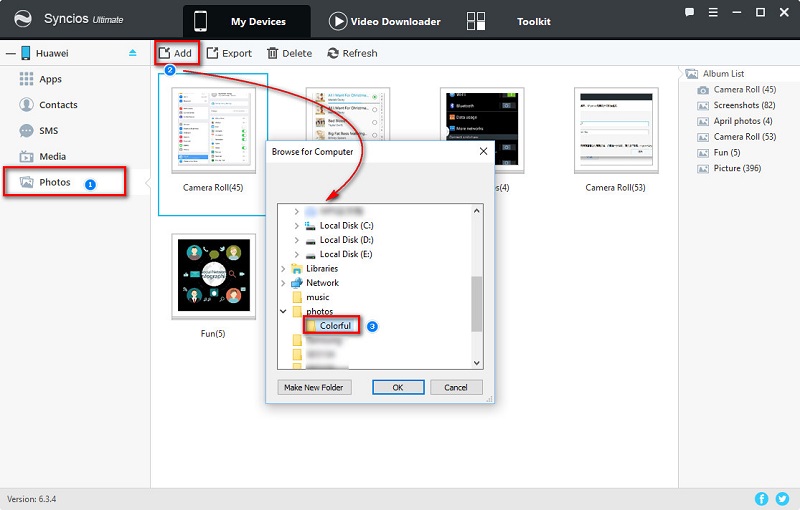800x510 pixels.
Task: Select the photos folder
Action: tap(319, 311)
